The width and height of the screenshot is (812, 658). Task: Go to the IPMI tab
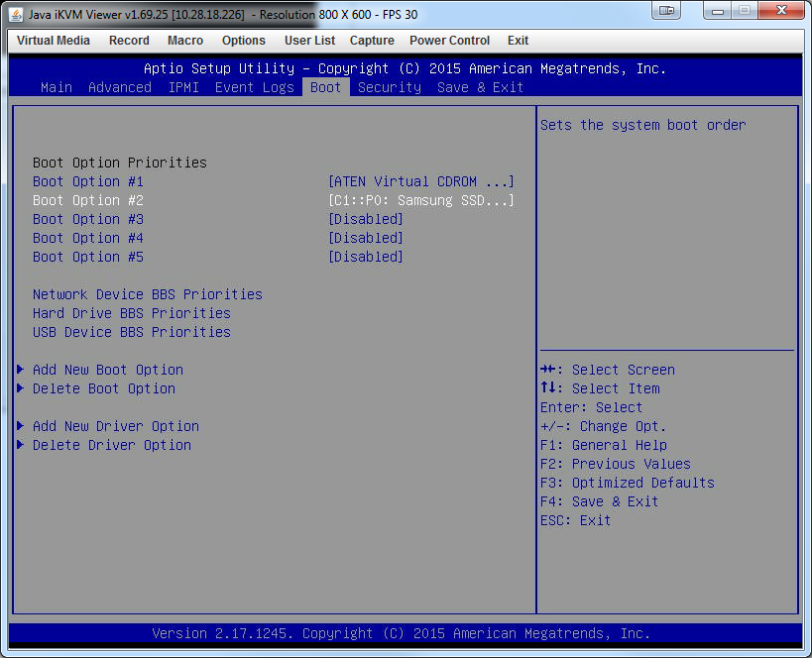[x=183, y=87]
